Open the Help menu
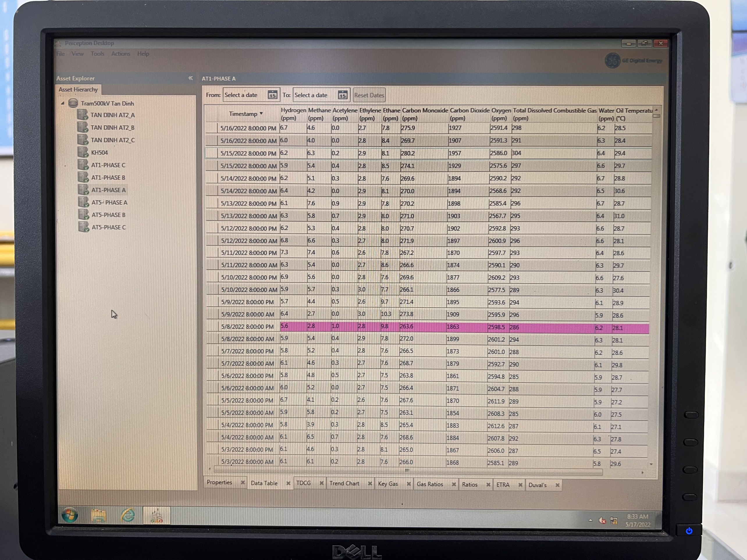Viewport: 747px width, 560px height. 143,54
